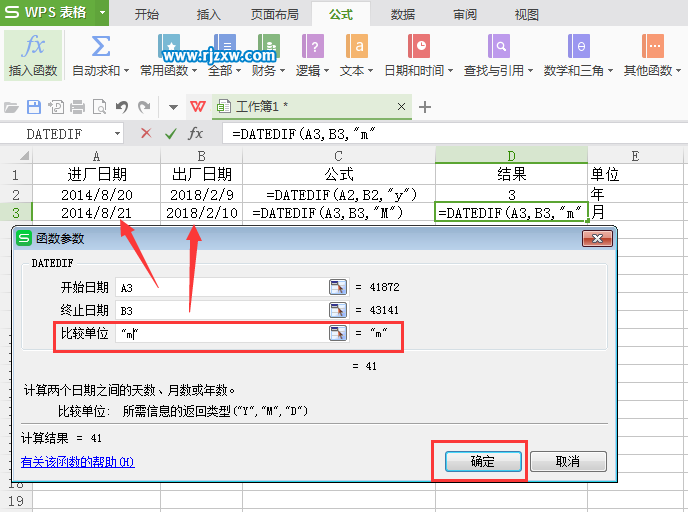The image size is (688, 512).
Task: Select cell A2 with 2014/8/20
Action: [97, 194]
